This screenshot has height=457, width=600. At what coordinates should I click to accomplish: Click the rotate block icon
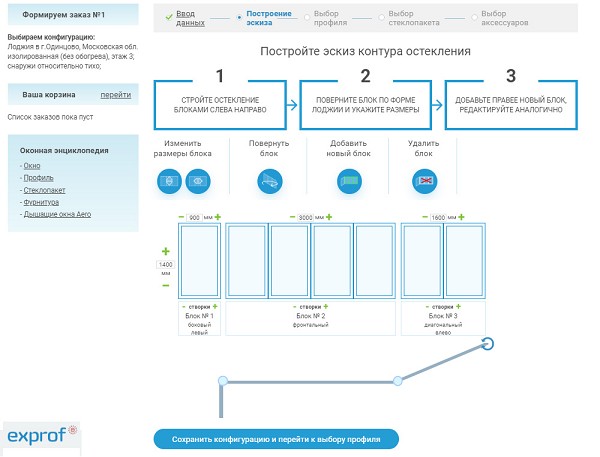click(268, 181)
